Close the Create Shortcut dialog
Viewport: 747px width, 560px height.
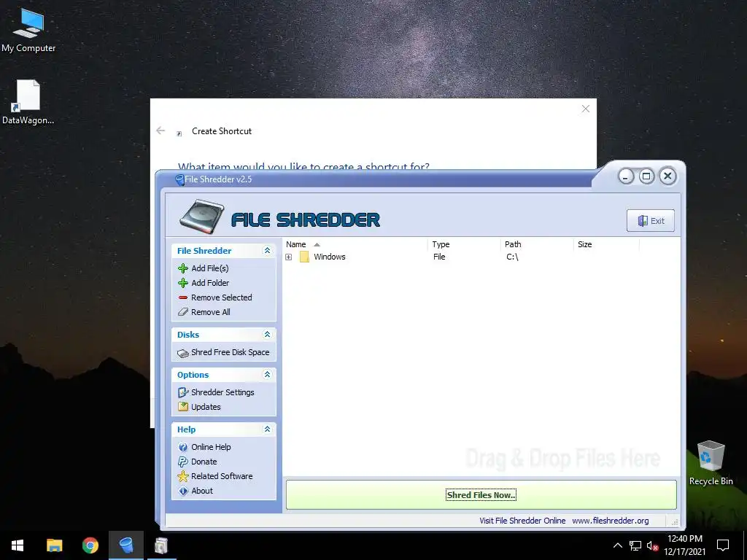click(x=586, y=109)
